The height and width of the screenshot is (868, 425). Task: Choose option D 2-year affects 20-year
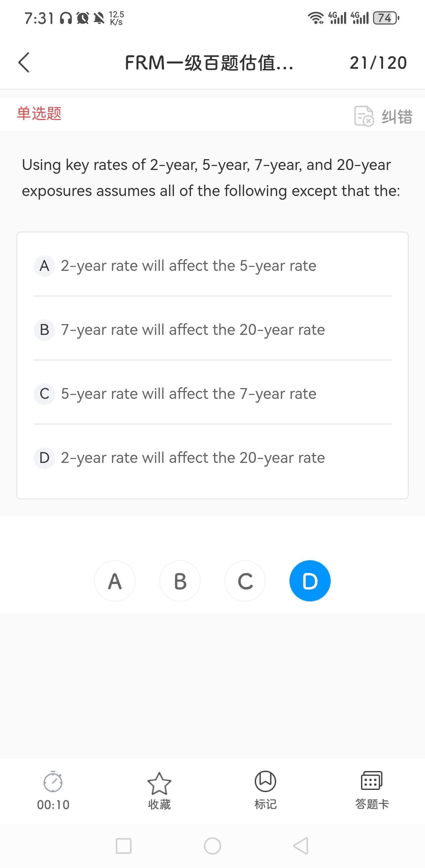click(192, 458)
